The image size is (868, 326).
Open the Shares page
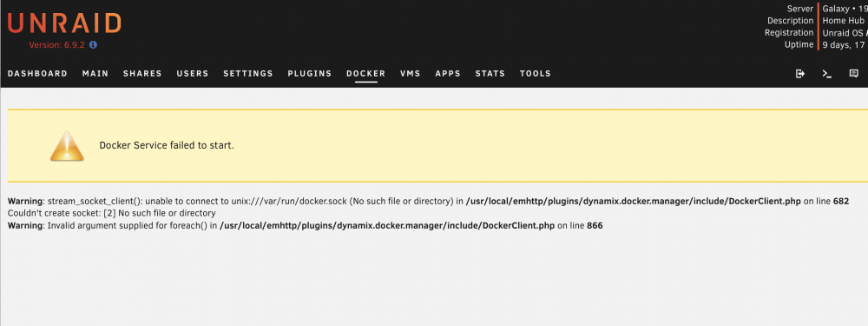142,73
